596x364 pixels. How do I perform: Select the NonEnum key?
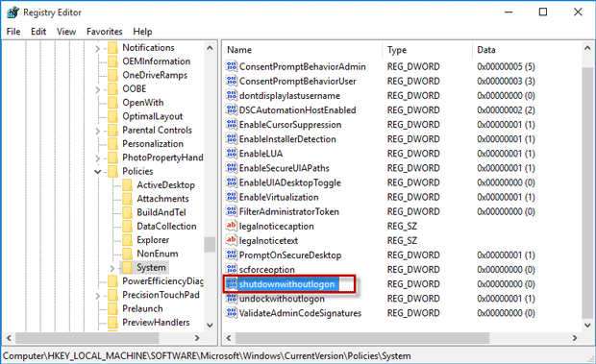[x=158, y=254]
